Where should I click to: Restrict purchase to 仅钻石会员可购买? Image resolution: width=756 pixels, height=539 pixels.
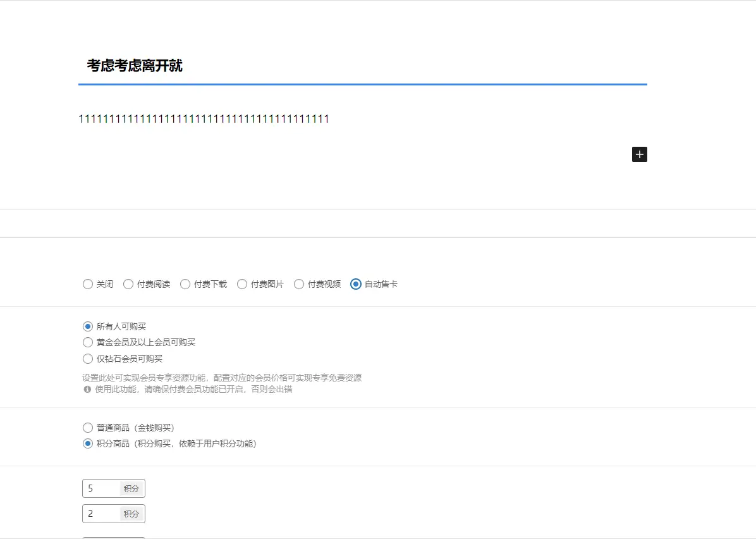pyautogui.click(x=88, y=359)
